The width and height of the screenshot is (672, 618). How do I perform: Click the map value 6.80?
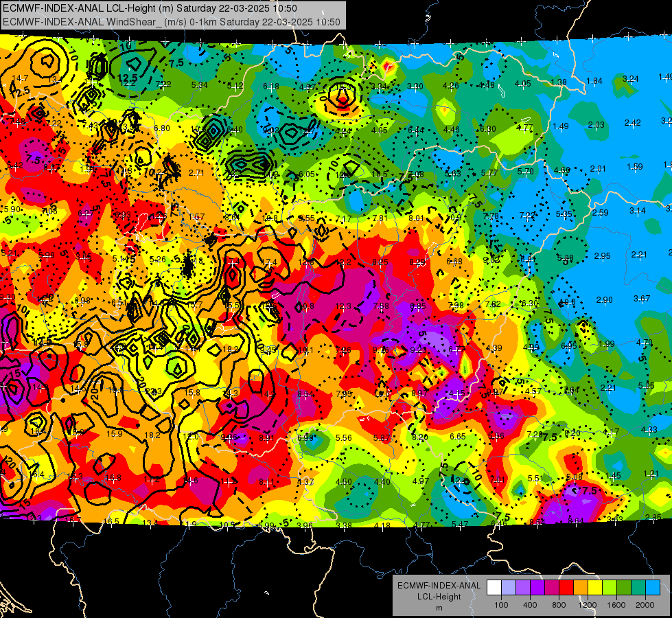coord(161,128)
